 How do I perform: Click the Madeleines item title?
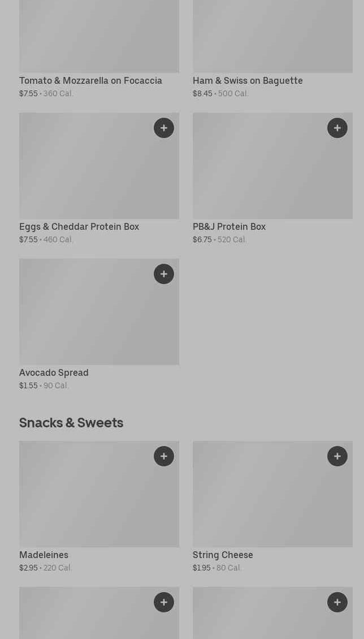(44, 555)
